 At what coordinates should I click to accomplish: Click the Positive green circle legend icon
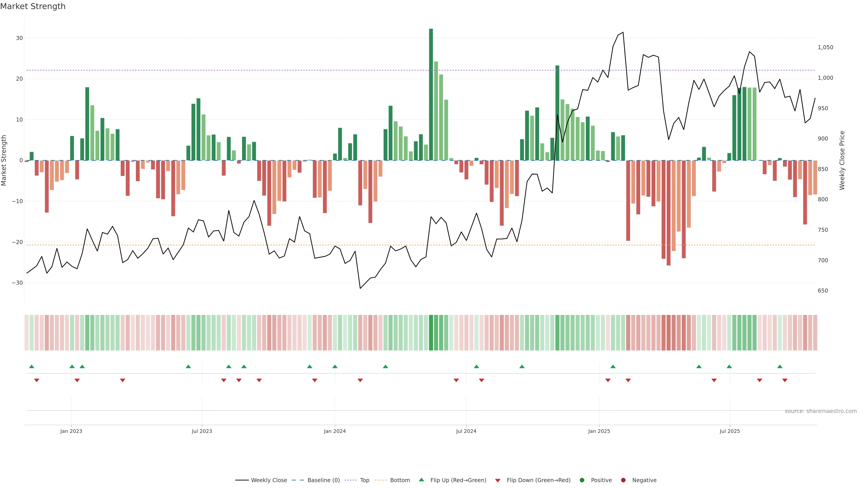coord(582,480)
